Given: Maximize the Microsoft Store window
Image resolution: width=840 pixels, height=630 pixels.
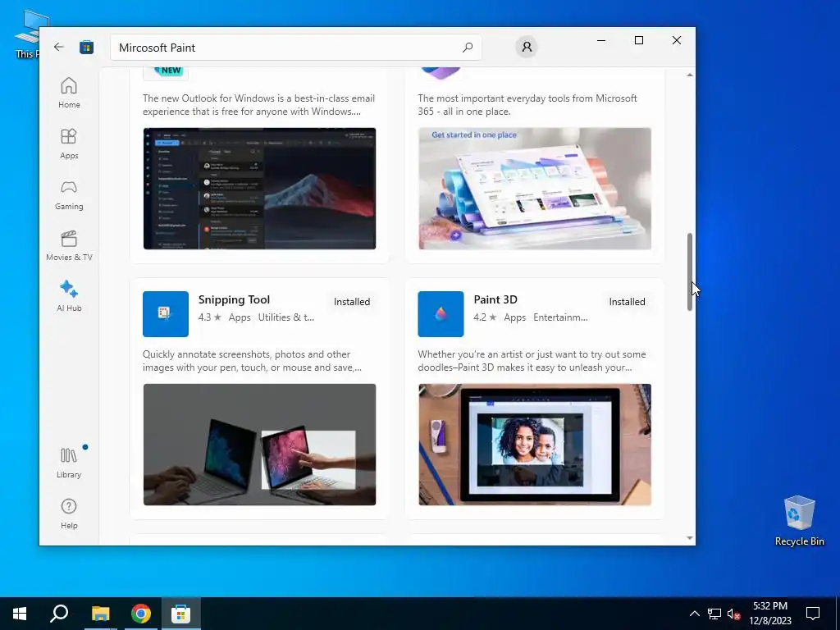Looking at the screenshot, I should click(x=638, y=41).
